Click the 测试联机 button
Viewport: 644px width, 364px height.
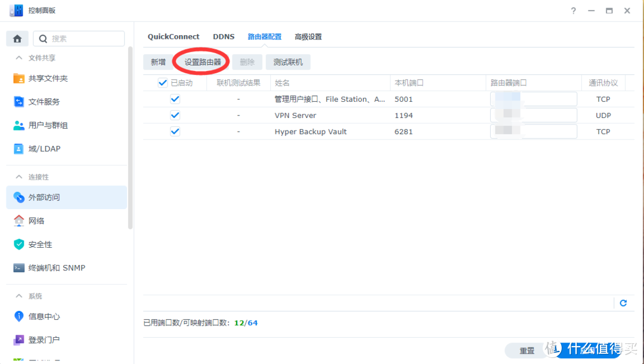288,62
